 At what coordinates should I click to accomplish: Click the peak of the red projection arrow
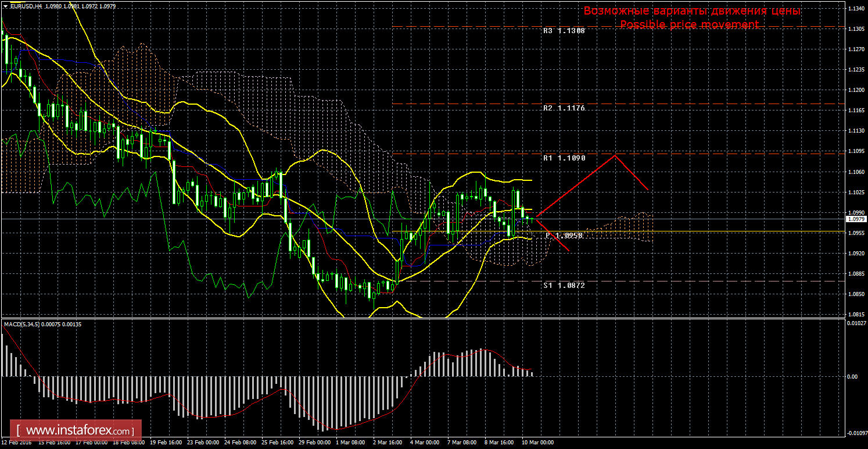(615, 155)
